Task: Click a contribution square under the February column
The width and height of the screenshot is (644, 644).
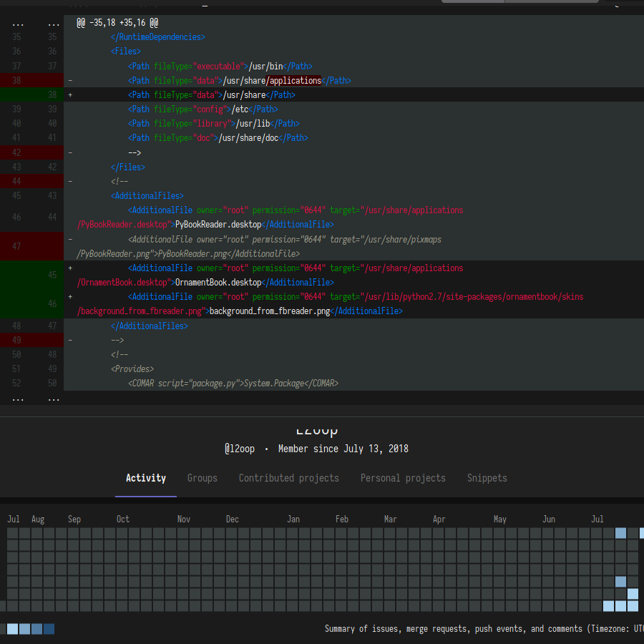Action: 342,558
